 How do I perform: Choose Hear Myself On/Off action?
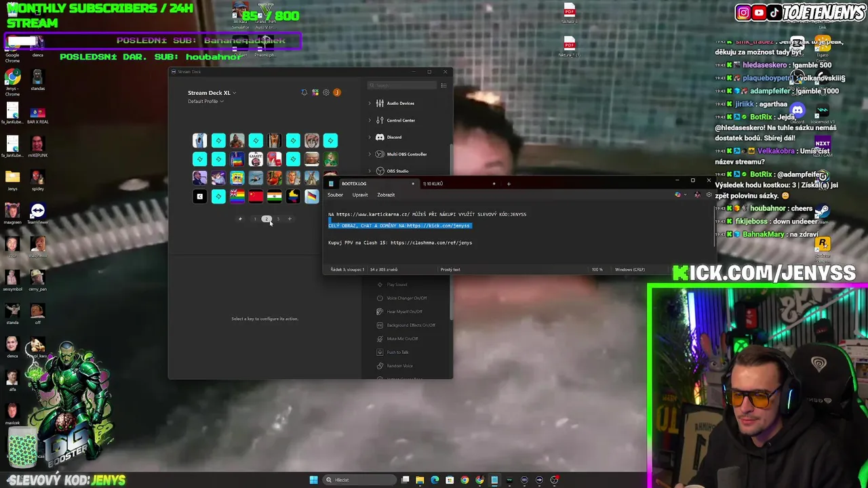404,312
